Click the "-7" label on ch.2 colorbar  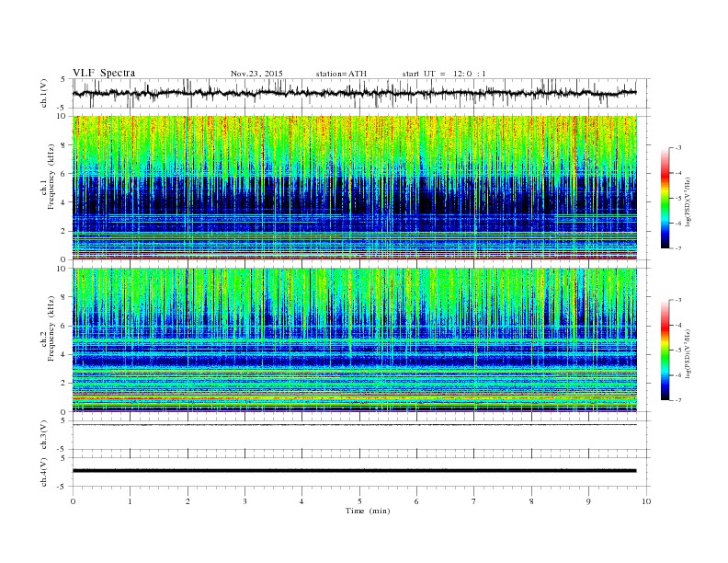coord(677,400)
